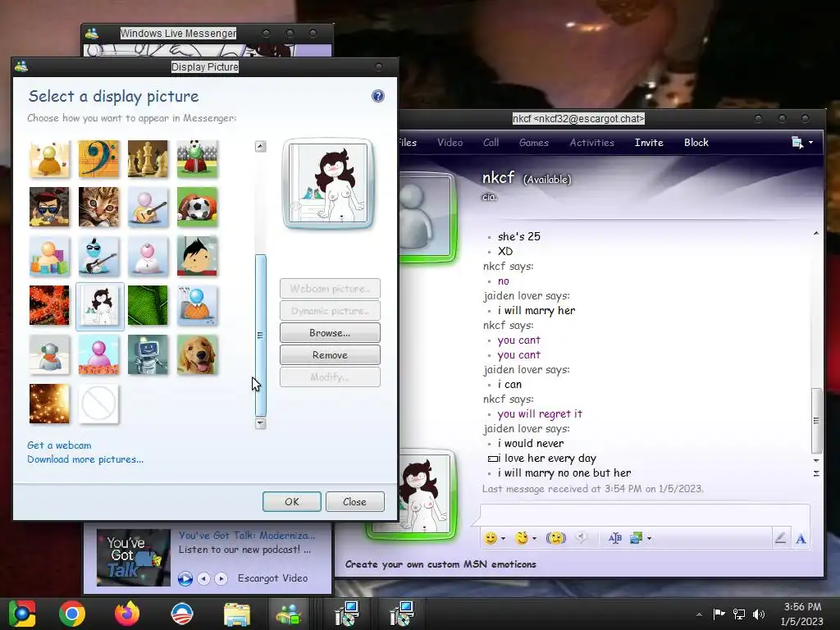This screenshot has width=840, height=630.
Task: Play the podcast with the play button
Action: pos(185,578)
